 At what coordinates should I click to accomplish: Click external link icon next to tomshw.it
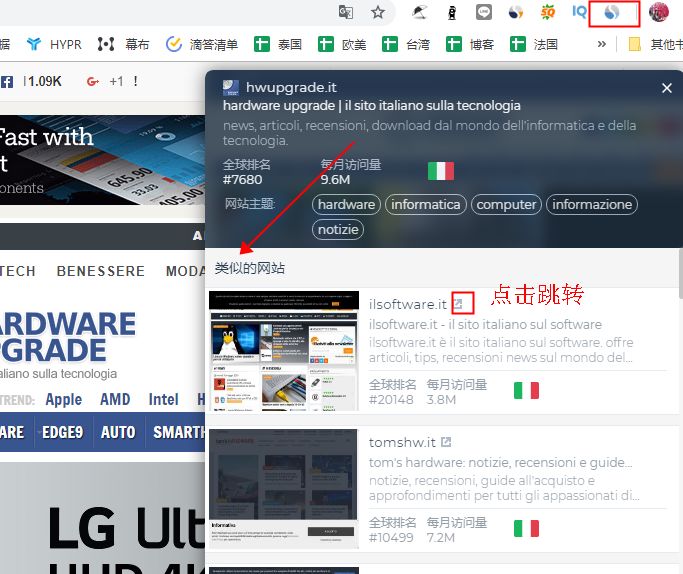click(x=446, y=442)
